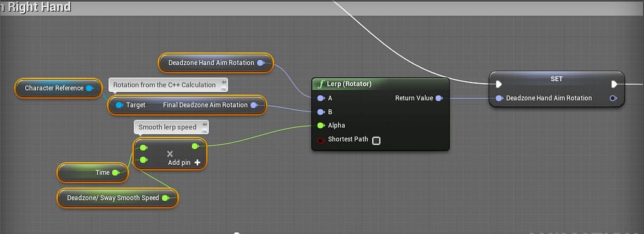Viewport: 644px width, 234px height.
Task: Toggle the Shortest Path checkbox
Action: point(376,141)
